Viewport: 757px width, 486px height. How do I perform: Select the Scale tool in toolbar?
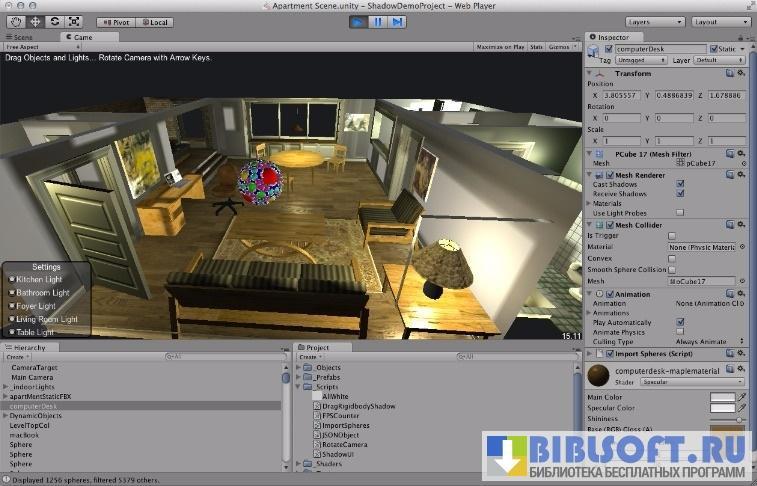click(x=72, y=21)
